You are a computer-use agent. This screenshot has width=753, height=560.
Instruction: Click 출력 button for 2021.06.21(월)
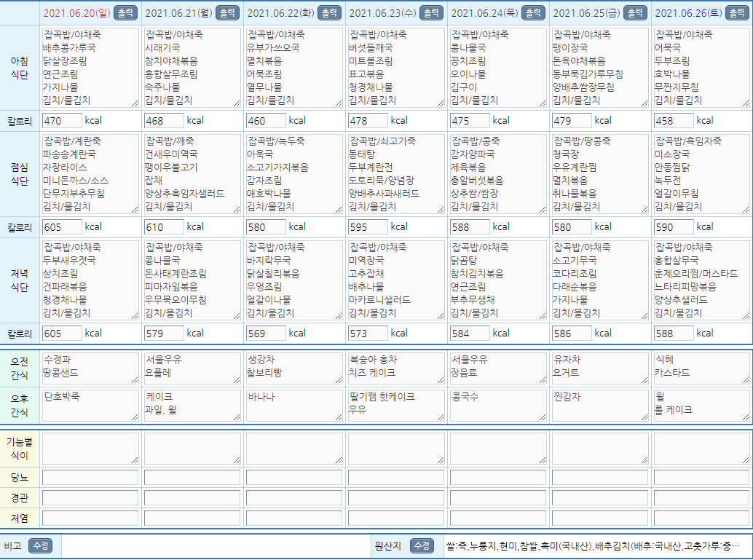pyautogui.click(x=228, y=13)
